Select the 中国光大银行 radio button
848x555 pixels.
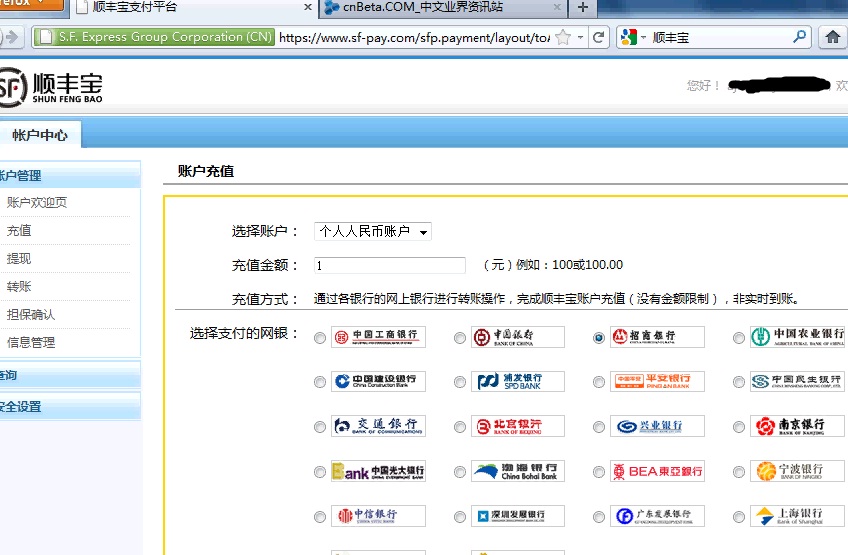320,472
